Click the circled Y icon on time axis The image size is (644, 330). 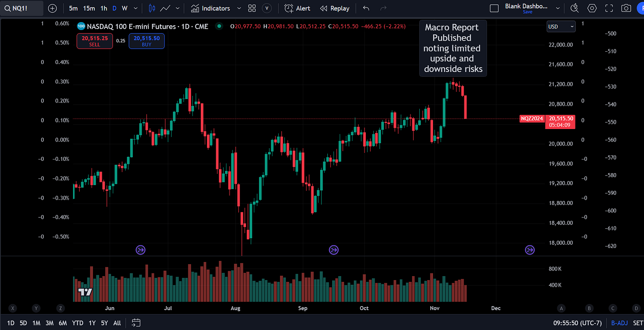(36, 308)
